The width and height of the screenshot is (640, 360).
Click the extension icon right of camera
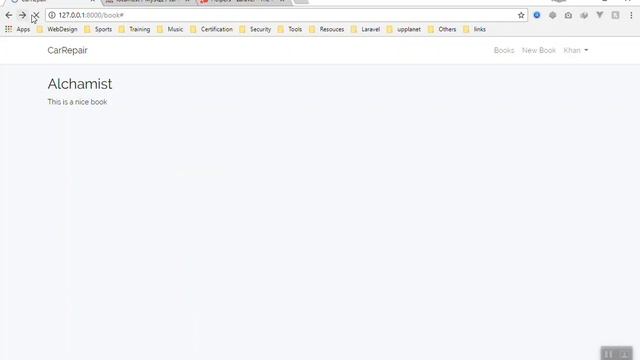[584, 15]
